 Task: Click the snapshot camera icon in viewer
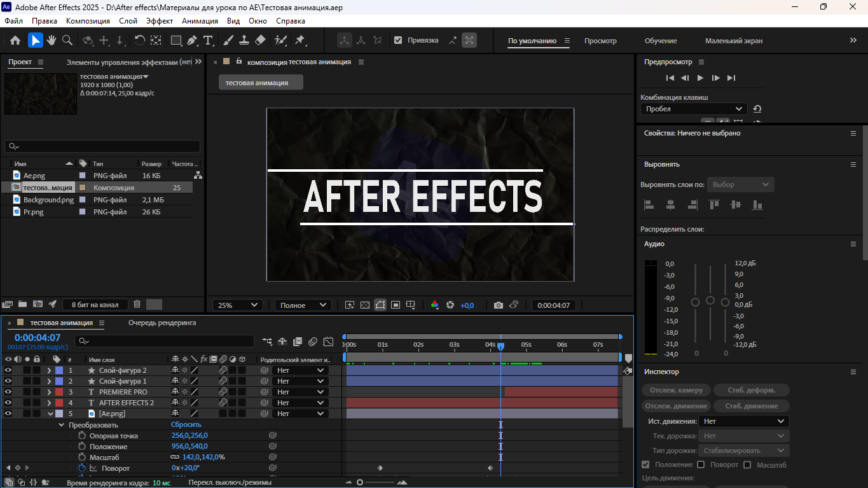point(499,305)
